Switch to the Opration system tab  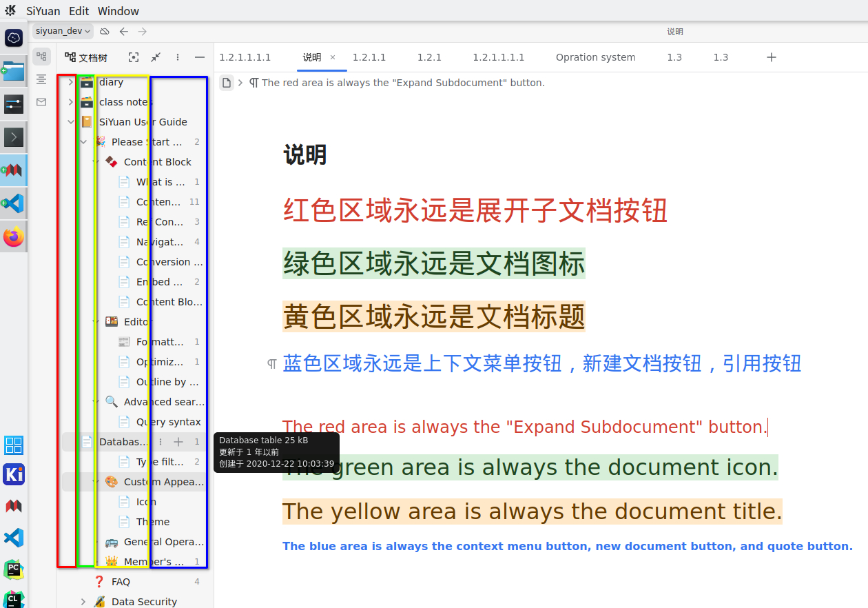point(595,57)
